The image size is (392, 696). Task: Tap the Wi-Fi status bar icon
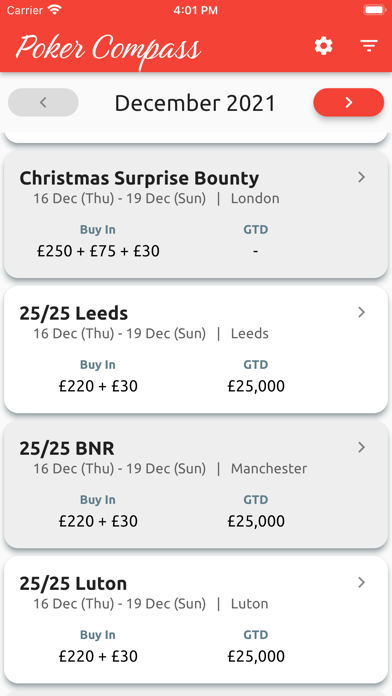click(55, 10)
